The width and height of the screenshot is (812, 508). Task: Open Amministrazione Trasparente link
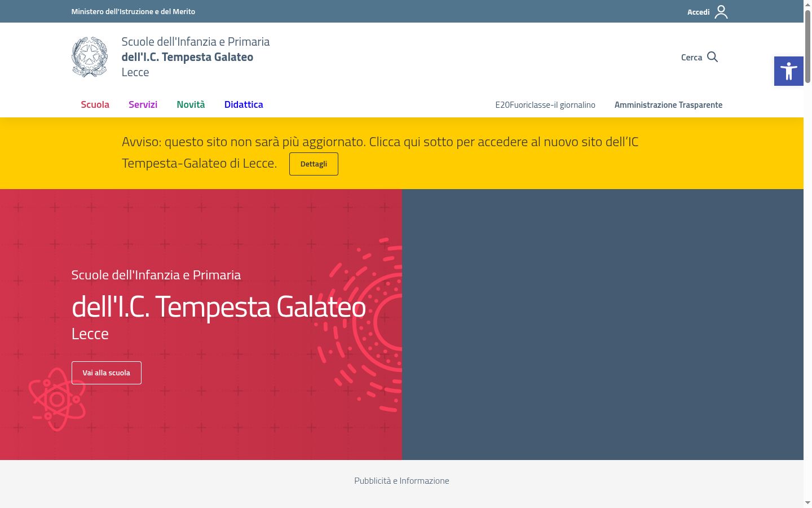click(668, 105)
